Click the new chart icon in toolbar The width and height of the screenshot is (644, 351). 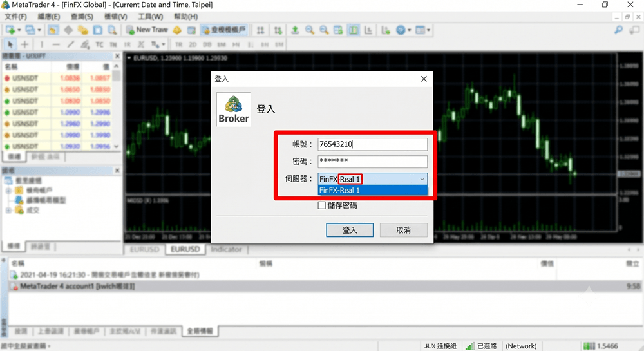click(10, 30)
